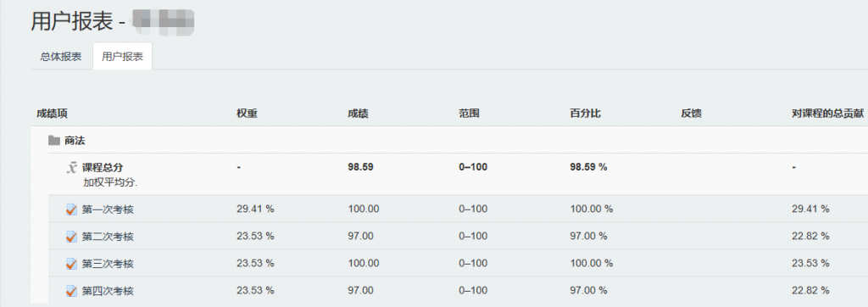
Task: Open the 第四次考核 link
Action: pyautogui.click(x=108, y=291)
